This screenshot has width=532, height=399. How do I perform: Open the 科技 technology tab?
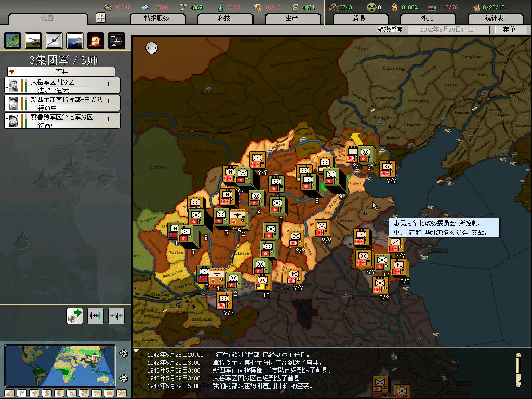[224, 18]
